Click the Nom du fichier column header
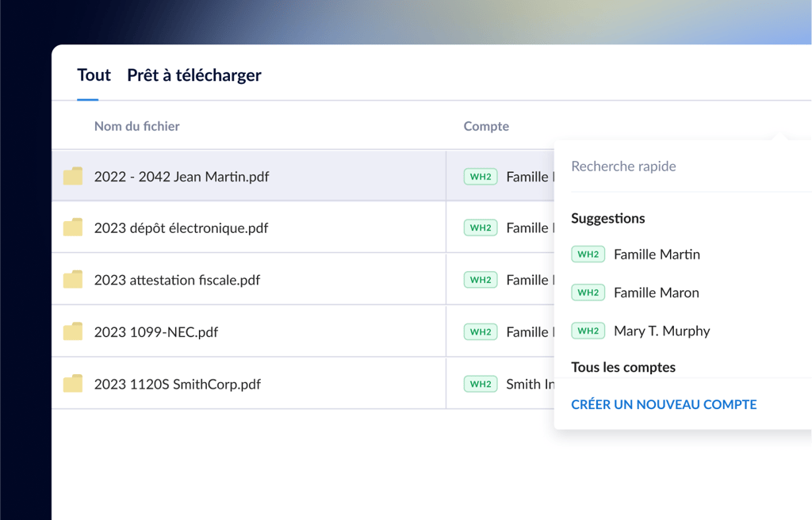Screen dimensions: 812x520 click(136, 126)
